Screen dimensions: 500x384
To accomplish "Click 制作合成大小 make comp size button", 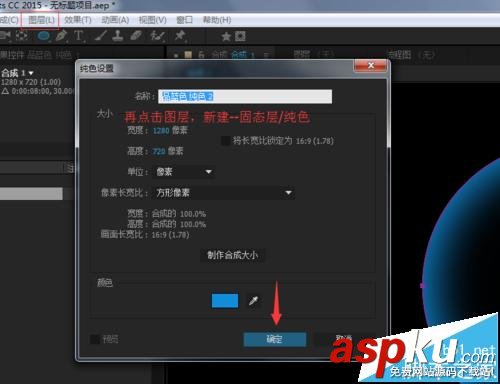I will pos(232,255).
